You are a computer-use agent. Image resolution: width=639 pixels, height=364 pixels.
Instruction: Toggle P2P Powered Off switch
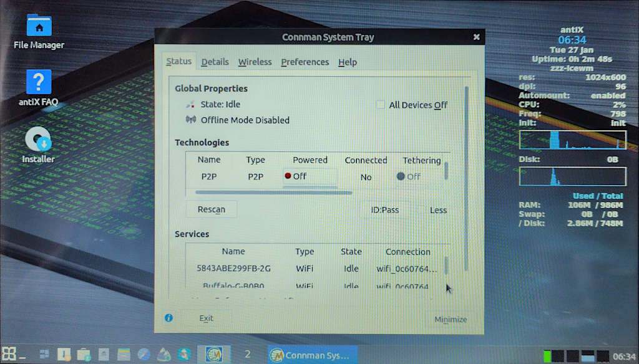[x=310, y=176]
